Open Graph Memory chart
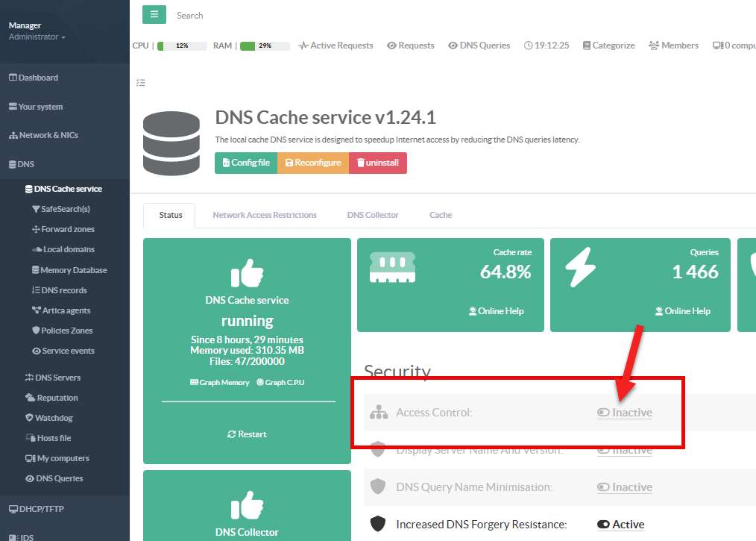The height and width of the screenshot is (541, 756). pyautogui.click(x=220, y=382)
